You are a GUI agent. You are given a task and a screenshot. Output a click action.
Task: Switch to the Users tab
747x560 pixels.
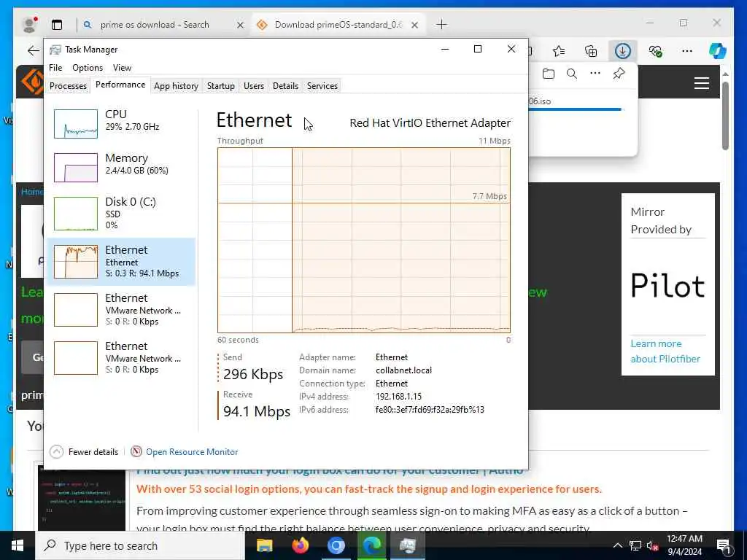click(253, 86)
